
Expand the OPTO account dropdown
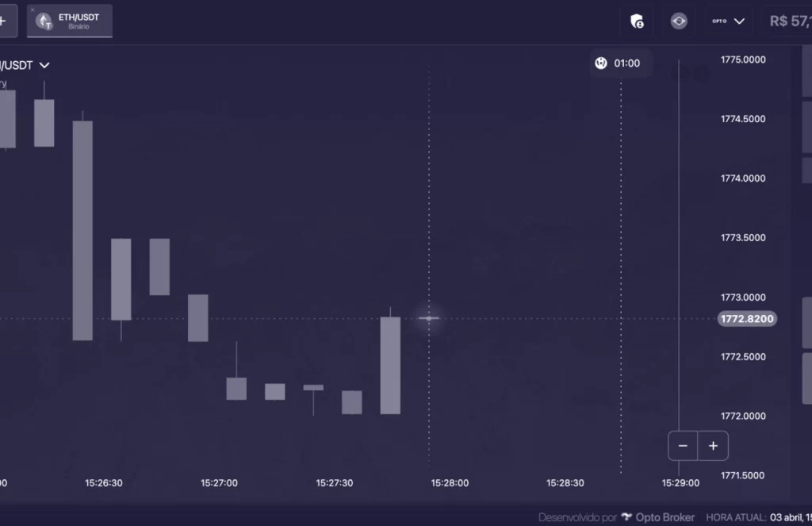[x=729, y=21]
